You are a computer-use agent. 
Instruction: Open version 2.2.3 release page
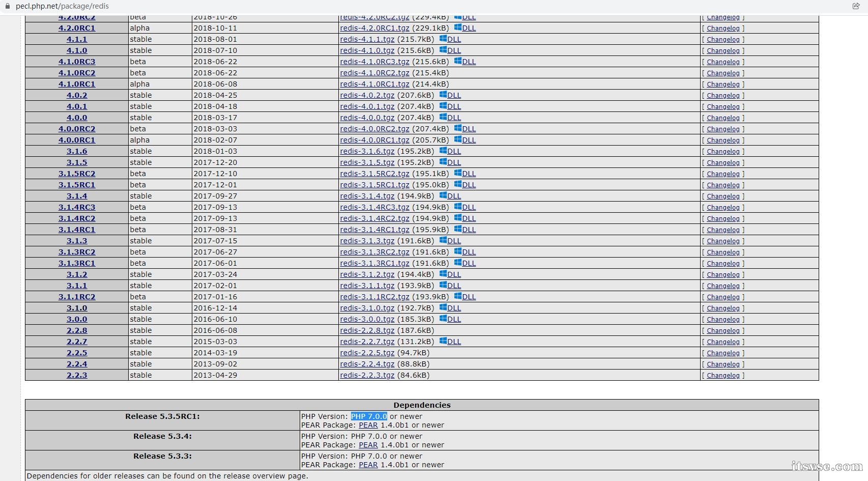click(x=77, y=375)
